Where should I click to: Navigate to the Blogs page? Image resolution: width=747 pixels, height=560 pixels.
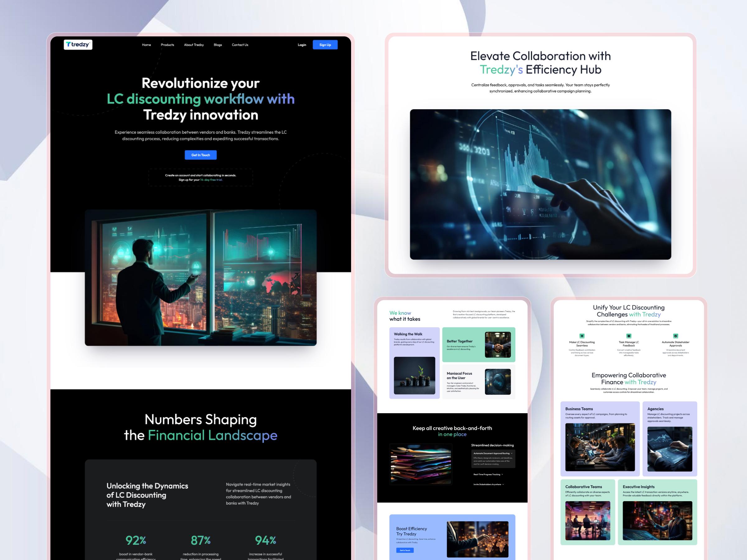(218, 44)
